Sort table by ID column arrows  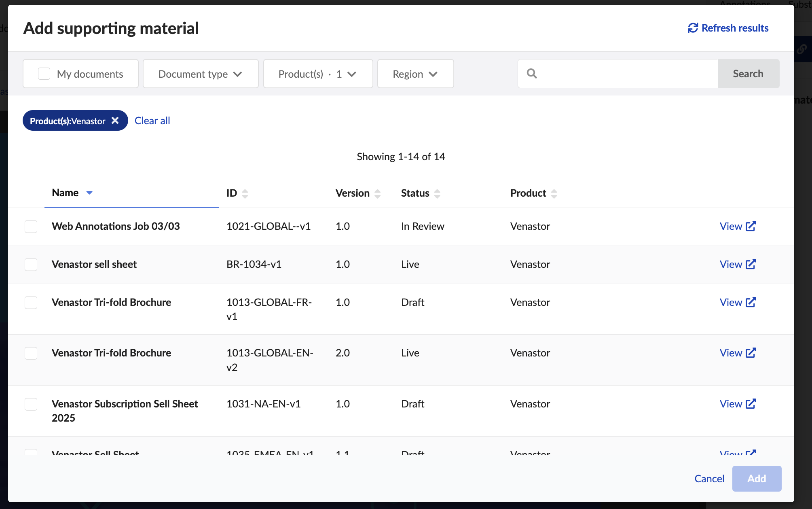click(245, 193)
